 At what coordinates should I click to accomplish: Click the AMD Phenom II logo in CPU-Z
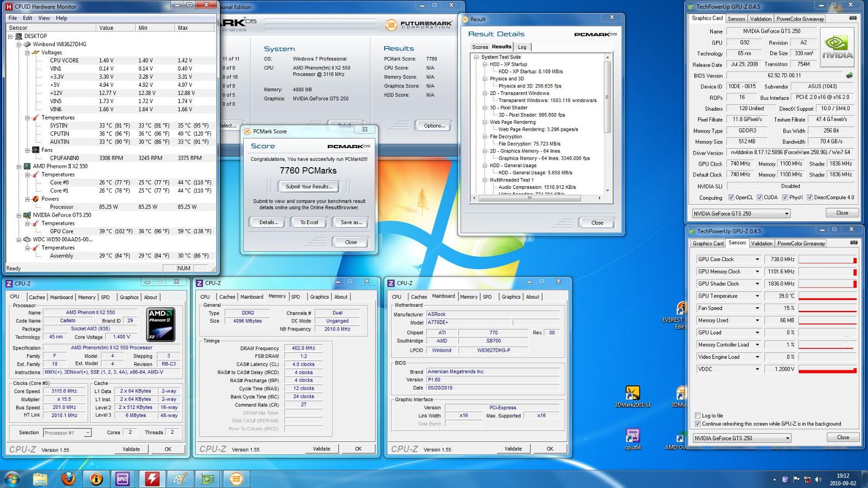point(161,325)
